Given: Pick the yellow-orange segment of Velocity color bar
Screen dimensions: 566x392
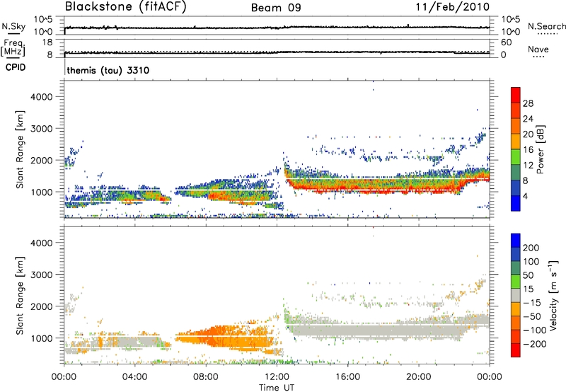Looking at the screenshot, I should click(x=516, y=309).
